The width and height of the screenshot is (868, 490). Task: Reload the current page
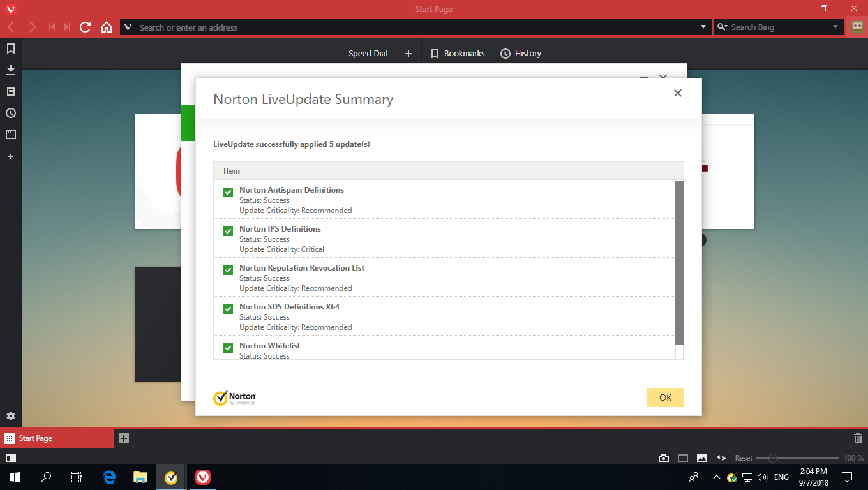(86, 27)
